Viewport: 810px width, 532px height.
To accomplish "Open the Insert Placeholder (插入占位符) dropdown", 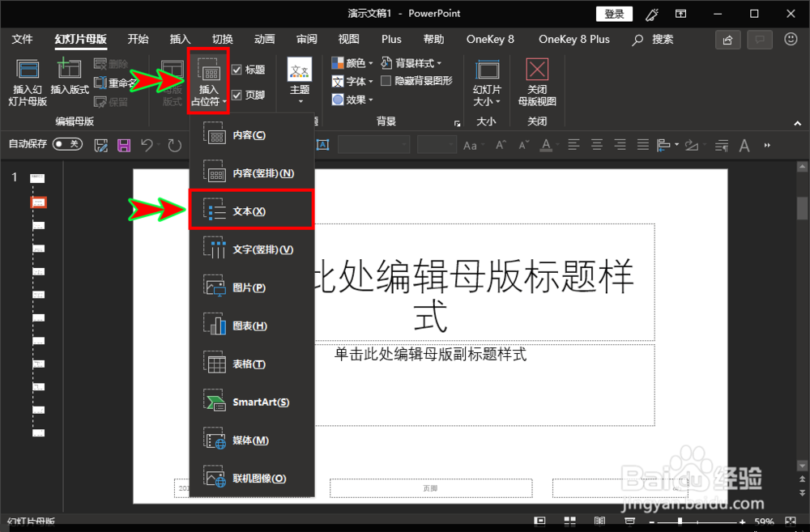I will click(209, 82).
